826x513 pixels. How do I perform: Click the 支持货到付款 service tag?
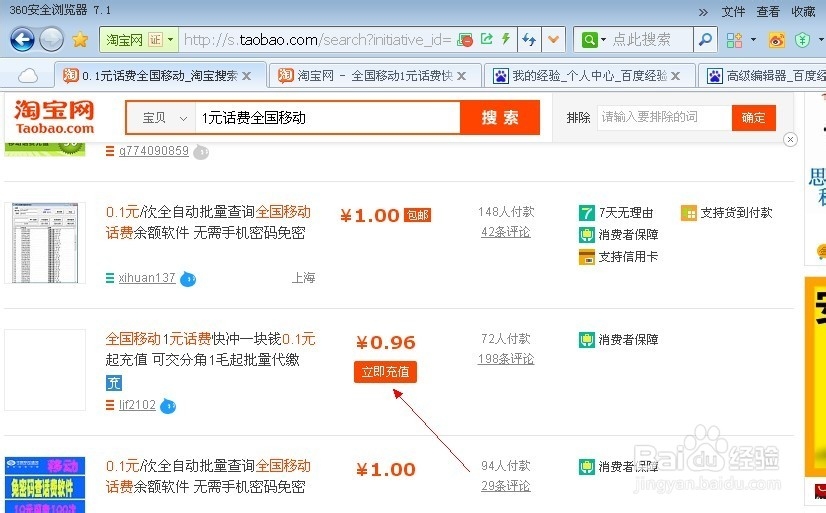pyautogui.click(x=726, y=213)
